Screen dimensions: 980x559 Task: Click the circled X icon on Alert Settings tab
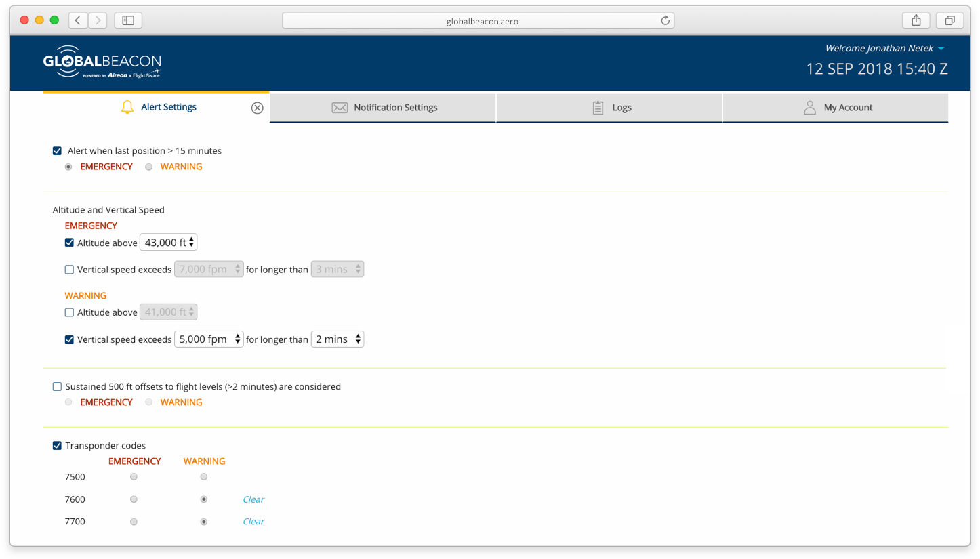point(257,108)
